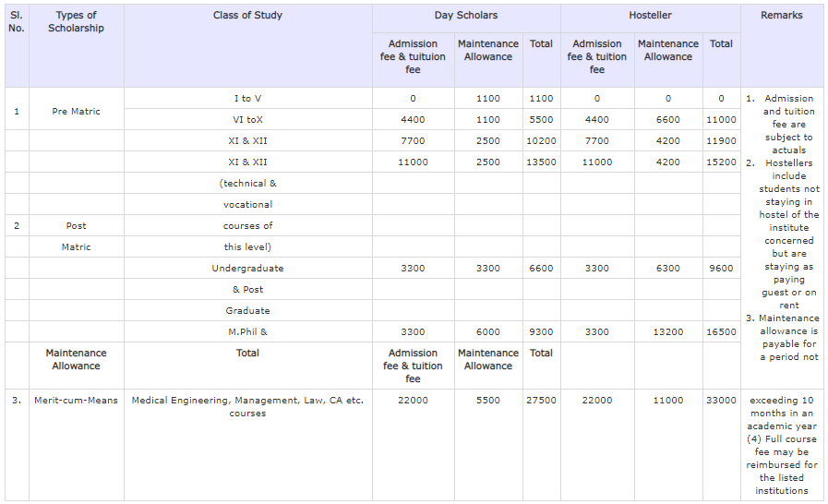This screenshot has height=504, width=828.
Task: Select the '13500' total value
Action: pyautogui.click(x=541, y=162)
